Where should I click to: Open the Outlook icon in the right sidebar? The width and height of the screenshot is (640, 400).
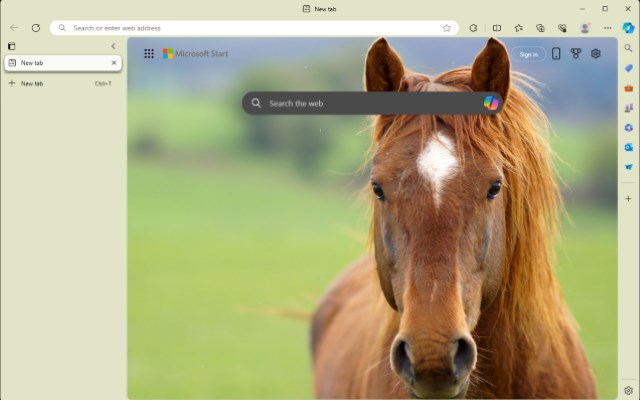pos(629,147)
